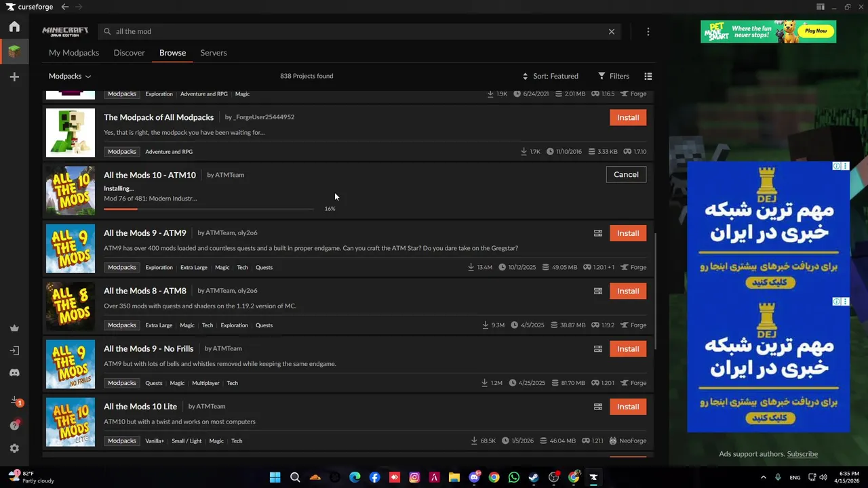Open the Discord icon in CurseForge sidebar
Screen dimensions: 868x488
[x=14, y=373]
